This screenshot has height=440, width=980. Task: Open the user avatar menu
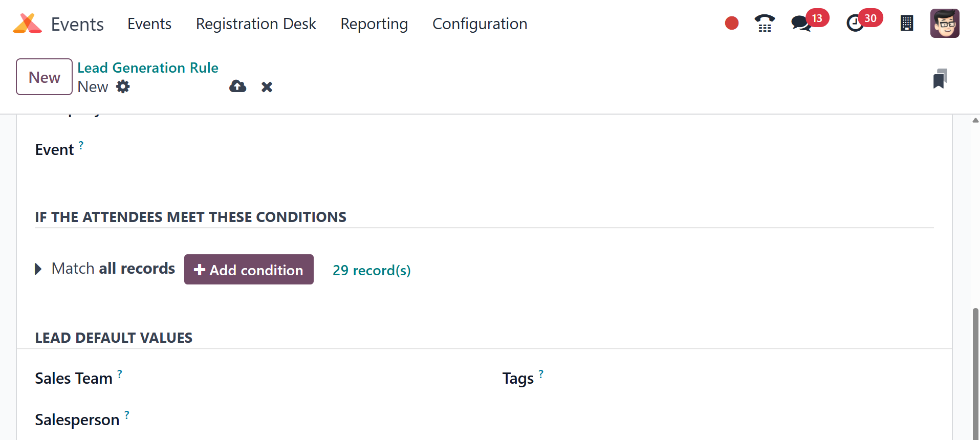(x=945, y=24)
